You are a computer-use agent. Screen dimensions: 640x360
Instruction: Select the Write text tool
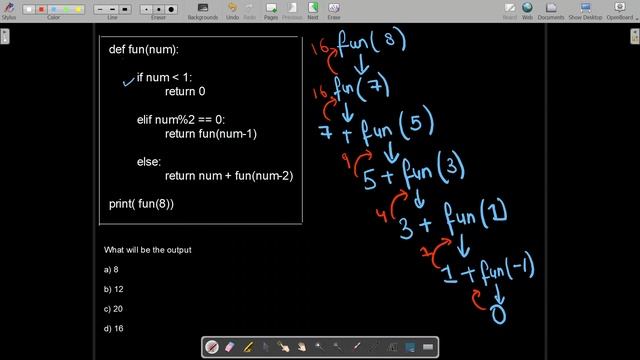392,347
